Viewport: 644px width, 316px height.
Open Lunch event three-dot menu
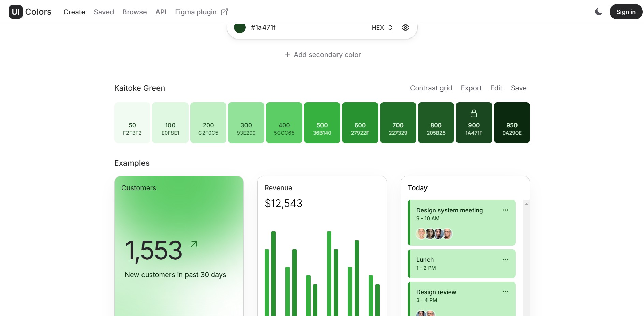(x=505, y=259)
